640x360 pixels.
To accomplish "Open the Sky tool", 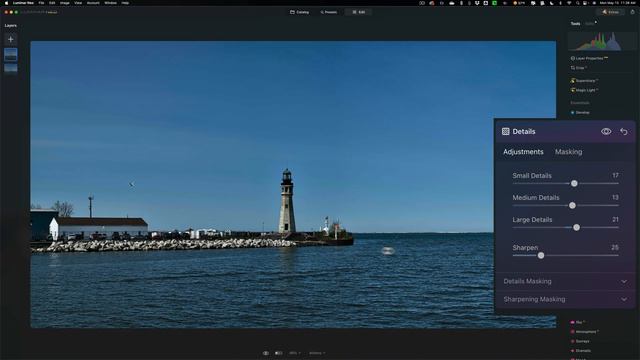I will click(x=578, y=322).
